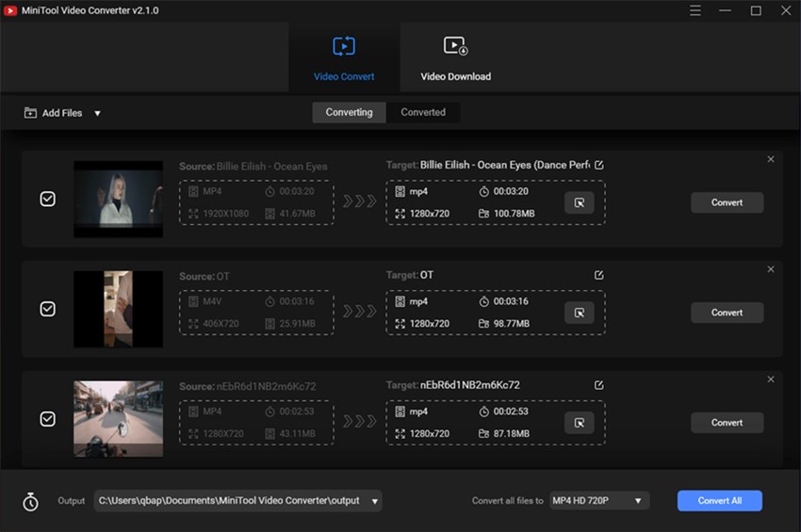Click target size 100.78MB
The width and height of the screenshot is (801, 532).
pos(514,214)
